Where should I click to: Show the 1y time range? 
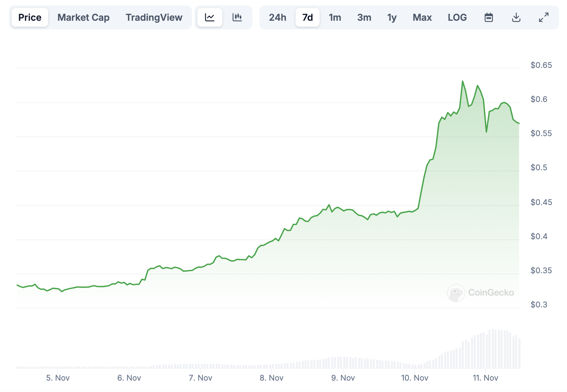point(392,17)
